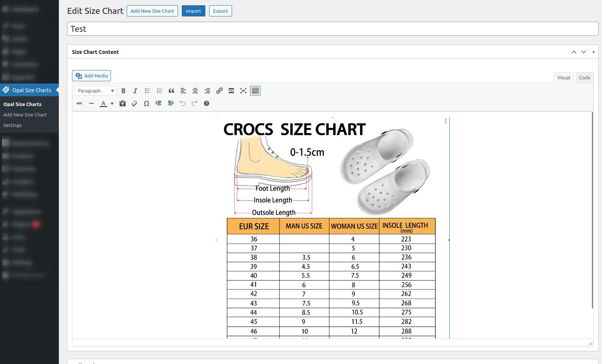Collapse the Size Chart Content panel
The width and height of the screenshot is (602, 364).
click(x=593, y=52)
